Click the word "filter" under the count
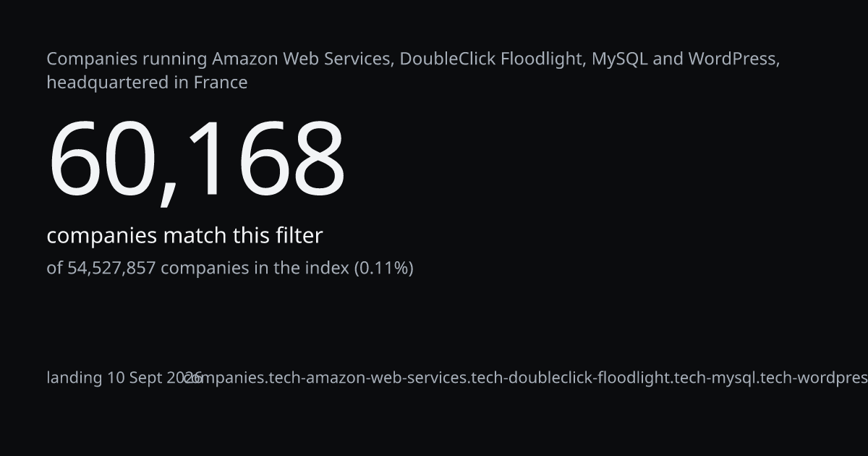This screenshot has width=868, height=456. (299, 236)
